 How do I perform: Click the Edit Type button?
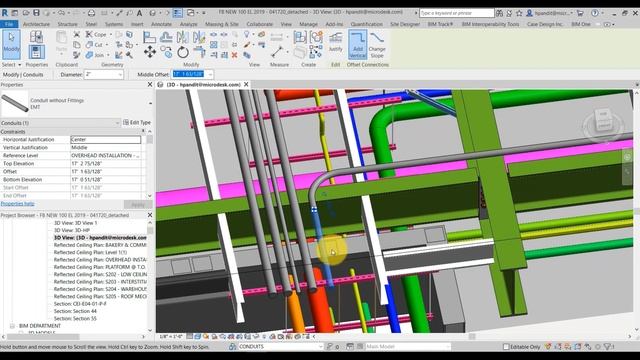point(137,122)
